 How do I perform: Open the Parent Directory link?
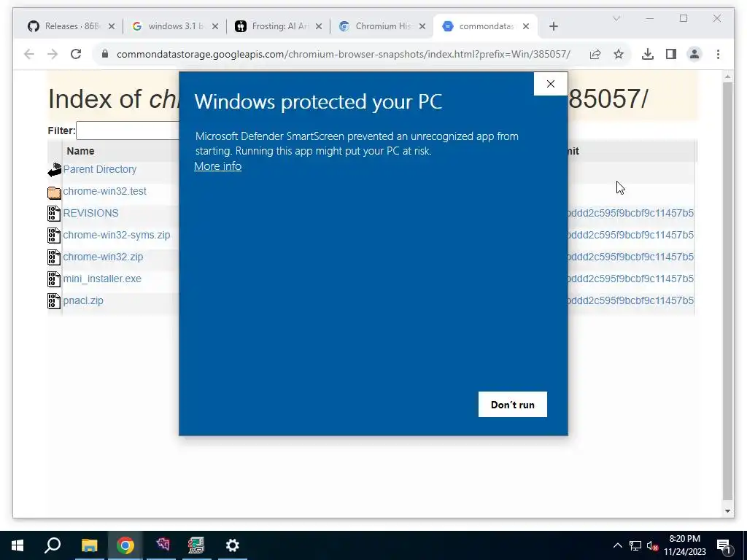(99, 169)
